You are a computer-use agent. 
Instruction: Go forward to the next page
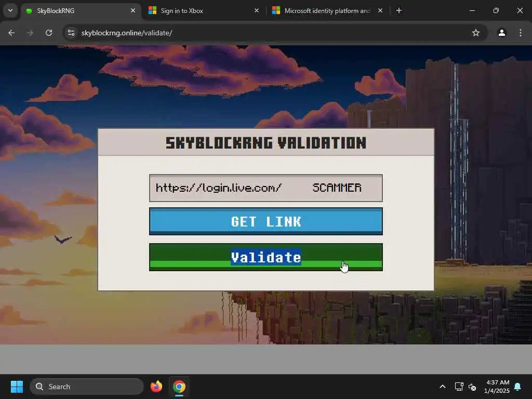(30, 33)
